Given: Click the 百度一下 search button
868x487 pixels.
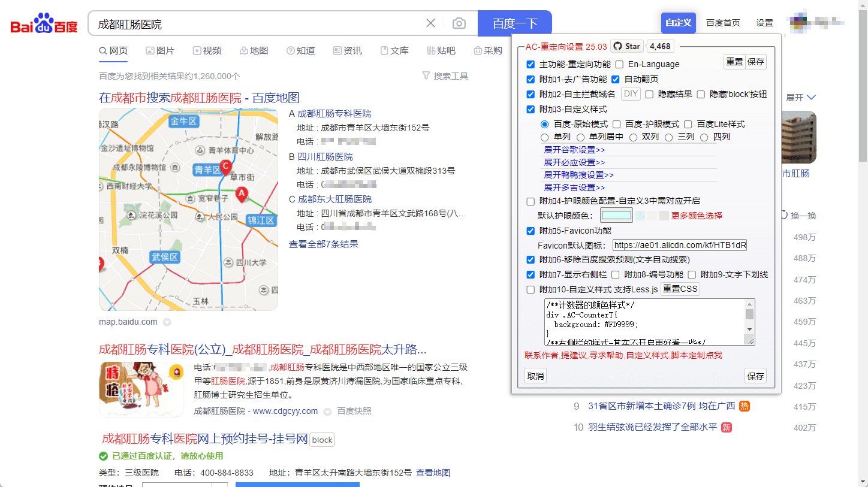Looking at the screenshot, I should pyautogui.click(x=514, y=23).
